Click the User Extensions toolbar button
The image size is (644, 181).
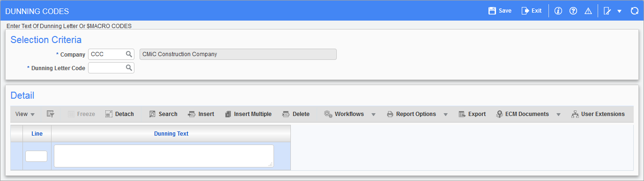598,114
